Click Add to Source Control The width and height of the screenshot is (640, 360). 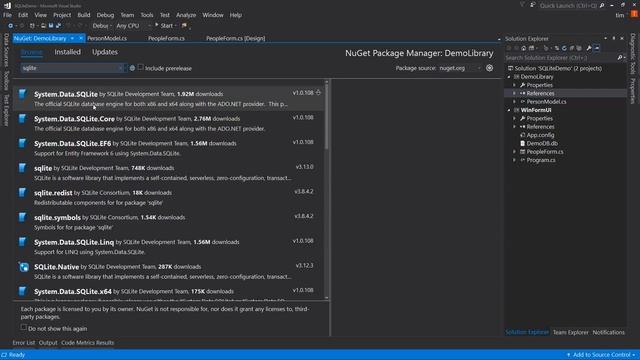[601, 355]
